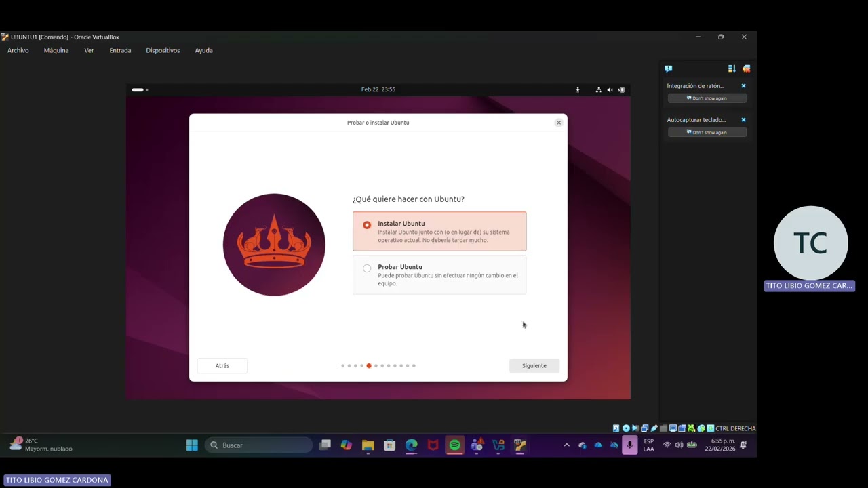
Task: Click the VirtualBox optical disc status icon
Action: pos(626,428)
